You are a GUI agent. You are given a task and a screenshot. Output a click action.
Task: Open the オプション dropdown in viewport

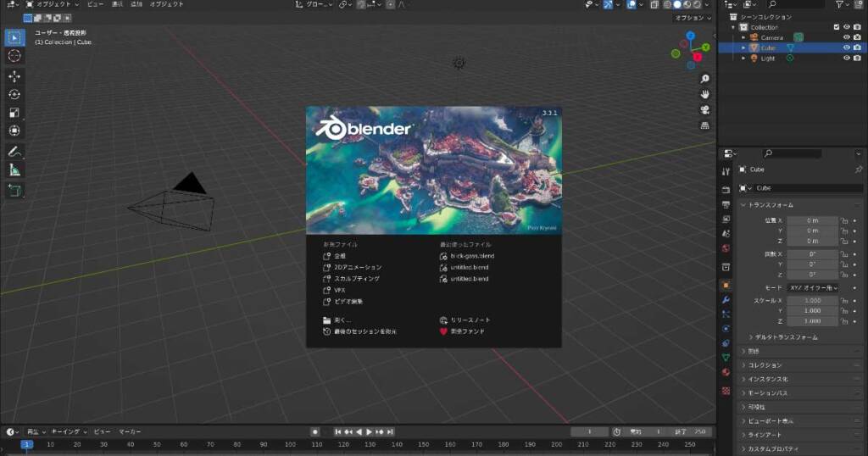click(693, 18)
